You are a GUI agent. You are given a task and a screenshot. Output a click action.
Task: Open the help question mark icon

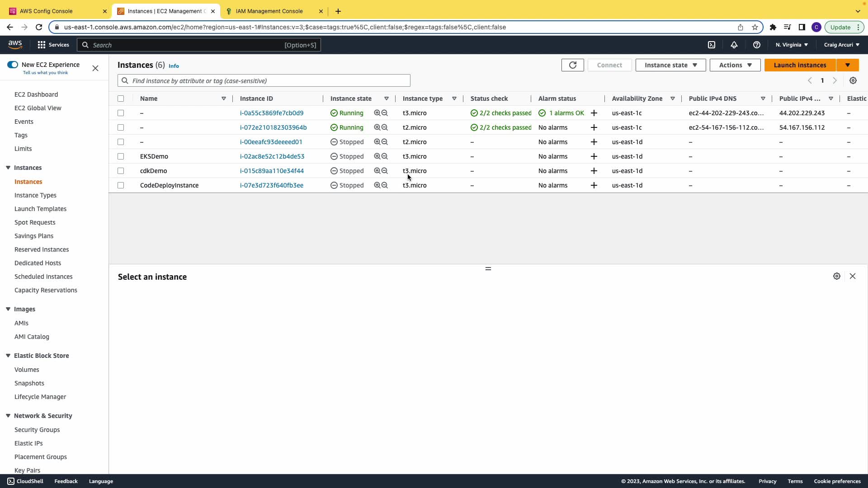(x=756, y=45)
